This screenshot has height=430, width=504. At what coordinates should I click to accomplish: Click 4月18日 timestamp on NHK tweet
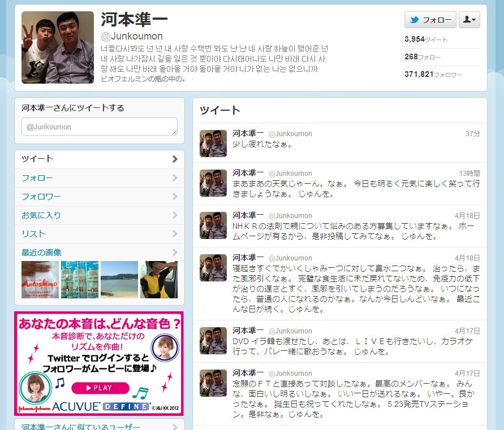(x=467, y=216)
